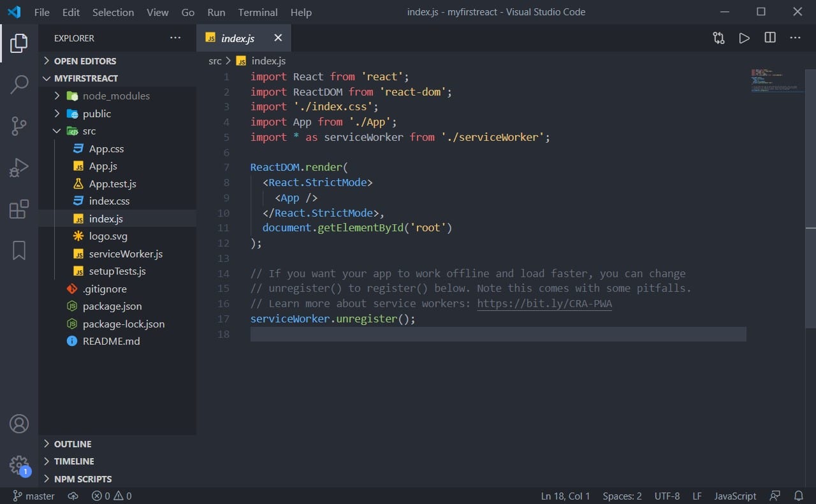Click the master branch indicator
This screenshot has height=504, width=816.
[34, 496]
